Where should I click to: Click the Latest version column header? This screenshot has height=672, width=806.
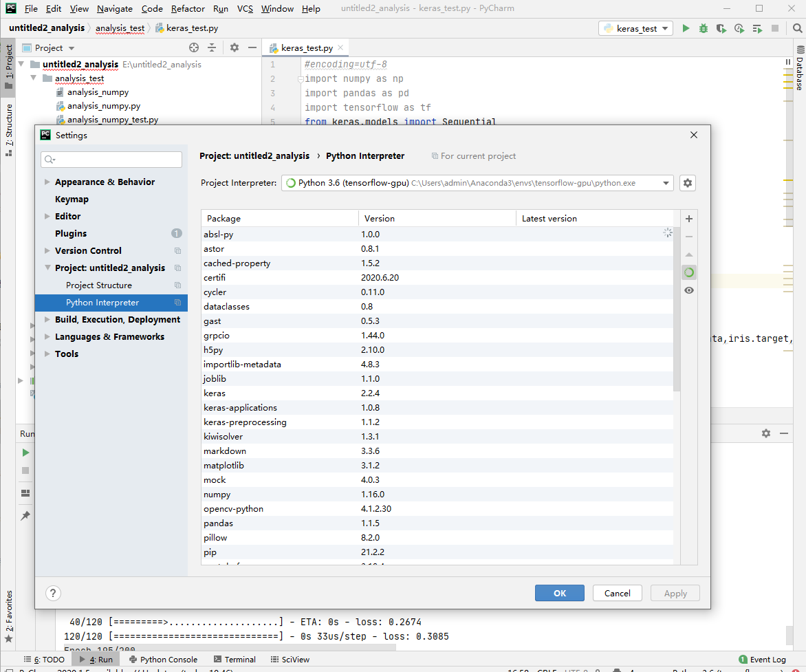coord(594,219)
